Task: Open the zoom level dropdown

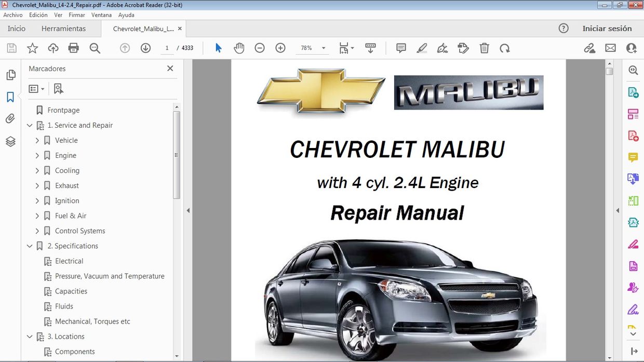Action: pos(323,48)
